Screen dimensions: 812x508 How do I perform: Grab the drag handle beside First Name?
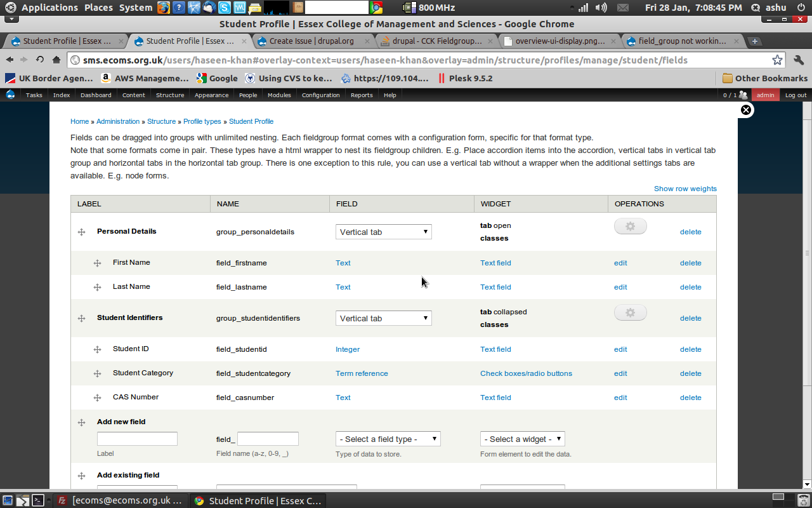97,262
